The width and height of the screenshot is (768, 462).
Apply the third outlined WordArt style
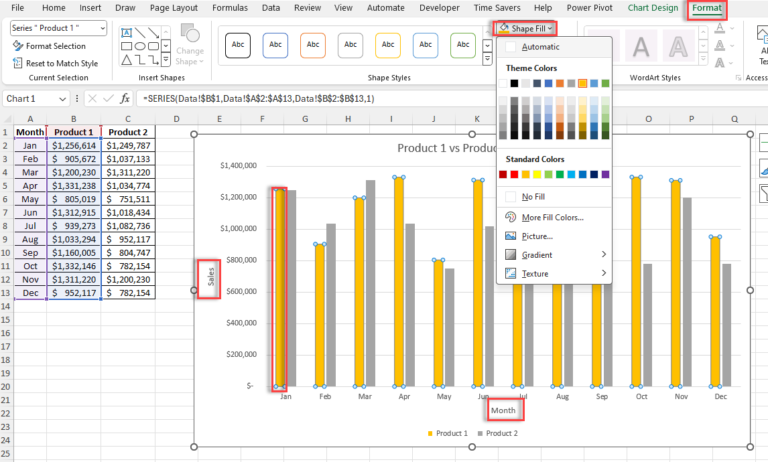(678, 47)
